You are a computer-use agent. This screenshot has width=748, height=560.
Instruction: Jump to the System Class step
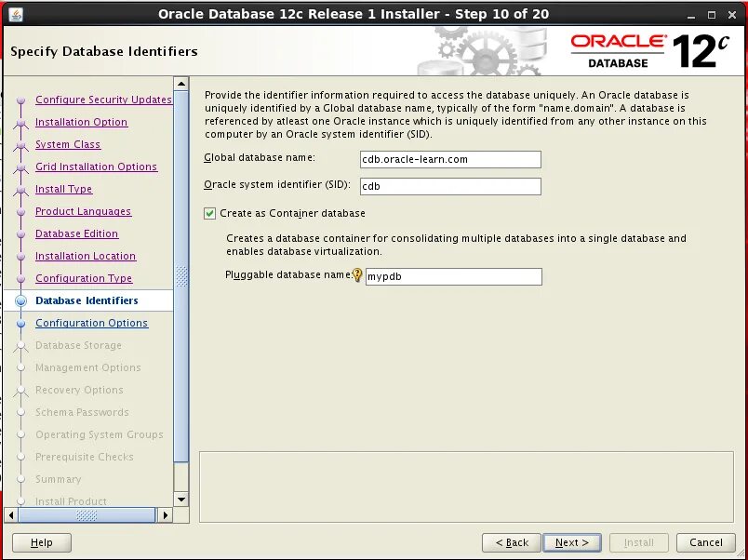68,144
